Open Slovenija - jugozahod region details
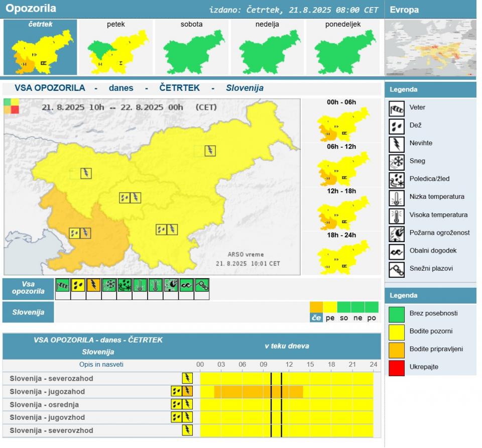The width and height of the screenshot is (482, 448). 47,392
